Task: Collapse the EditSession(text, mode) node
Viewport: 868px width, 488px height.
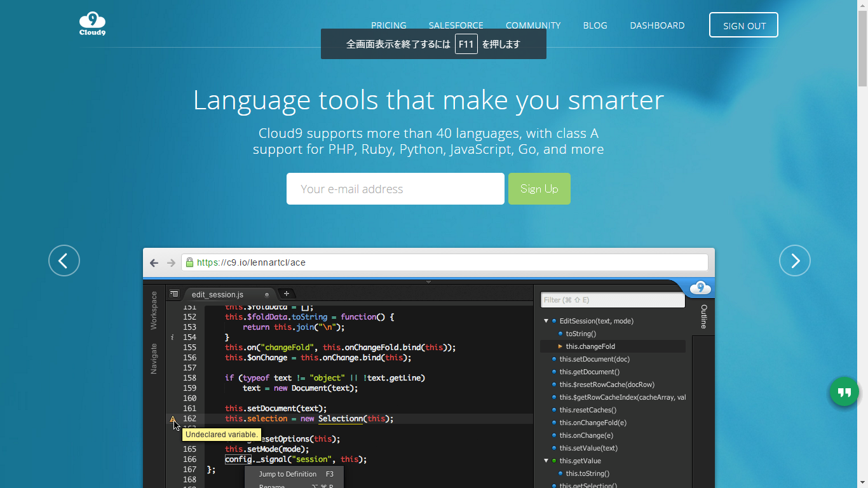Action: (546, 321)
